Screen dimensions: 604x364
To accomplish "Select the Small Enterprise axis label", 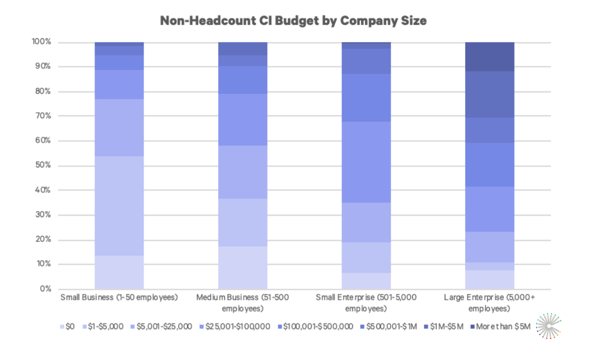I will [x=366, y=303].
